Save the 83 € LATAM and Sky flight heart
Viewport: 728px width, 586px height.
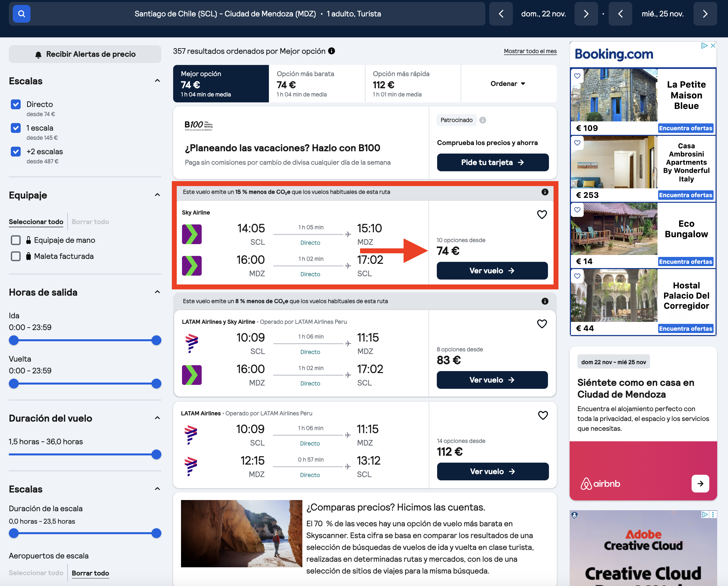tap(542, 324)
